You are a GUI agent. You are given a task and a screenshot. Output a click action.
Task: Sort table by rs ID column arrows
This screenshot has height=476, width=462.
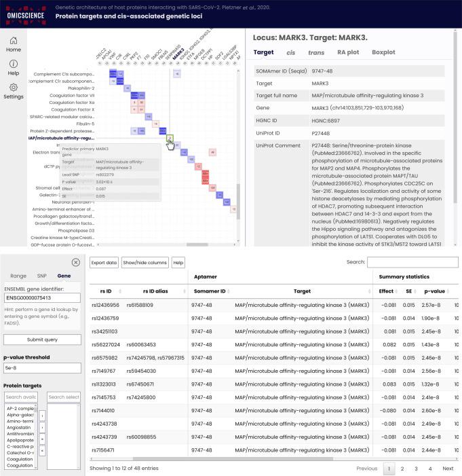(x=120, y=291)
